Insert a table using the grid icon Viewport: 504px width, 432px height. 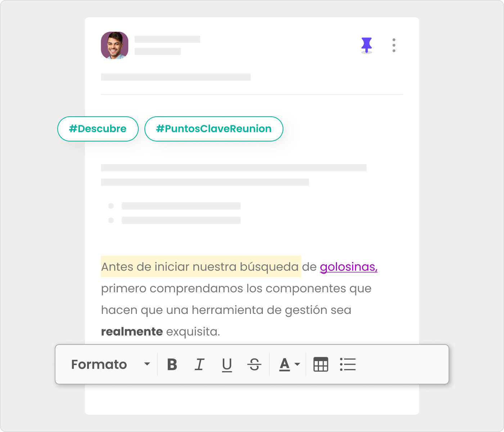tap(320, 364)
